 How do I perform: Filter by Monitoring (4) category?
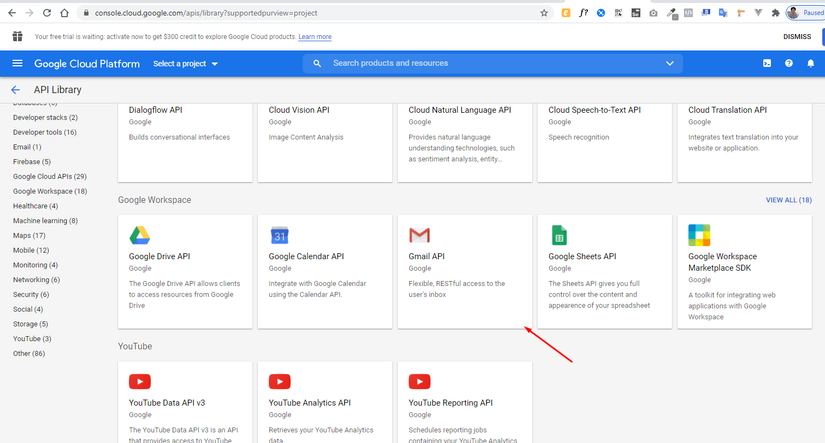(35, 265)
